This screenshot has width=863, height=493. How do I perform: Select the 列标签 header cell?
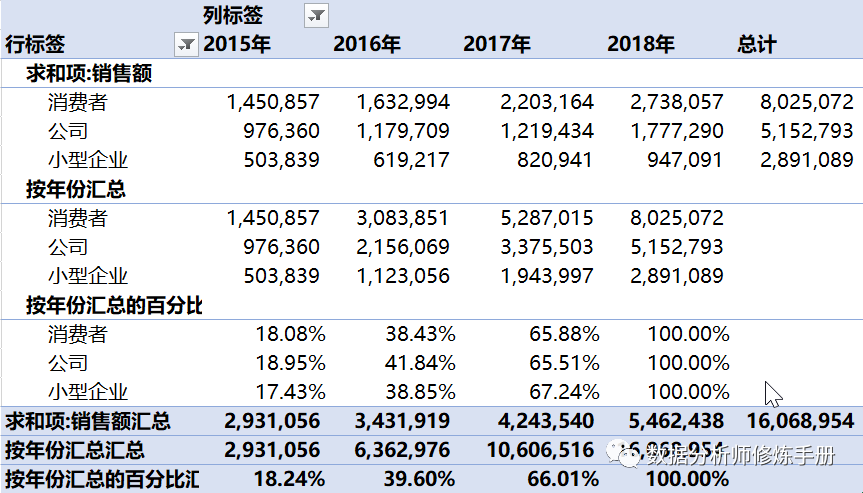pos(233,15)
